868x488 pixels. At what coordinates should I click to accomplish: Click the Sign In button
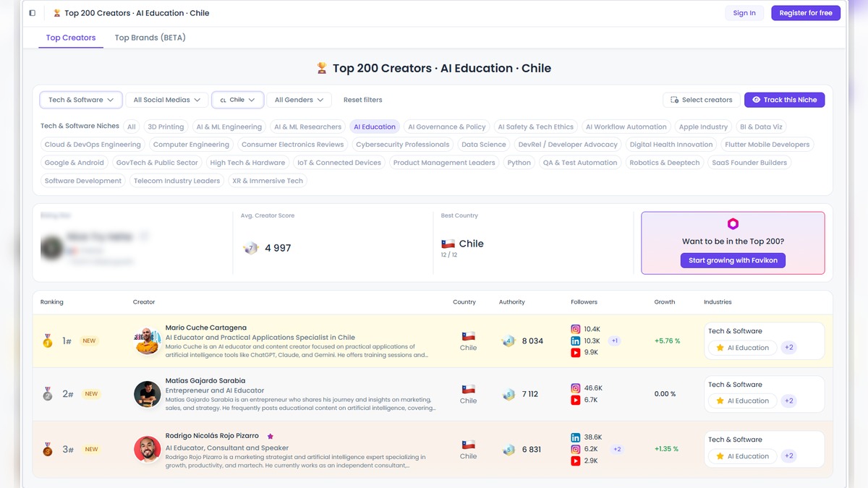[744, 13]
